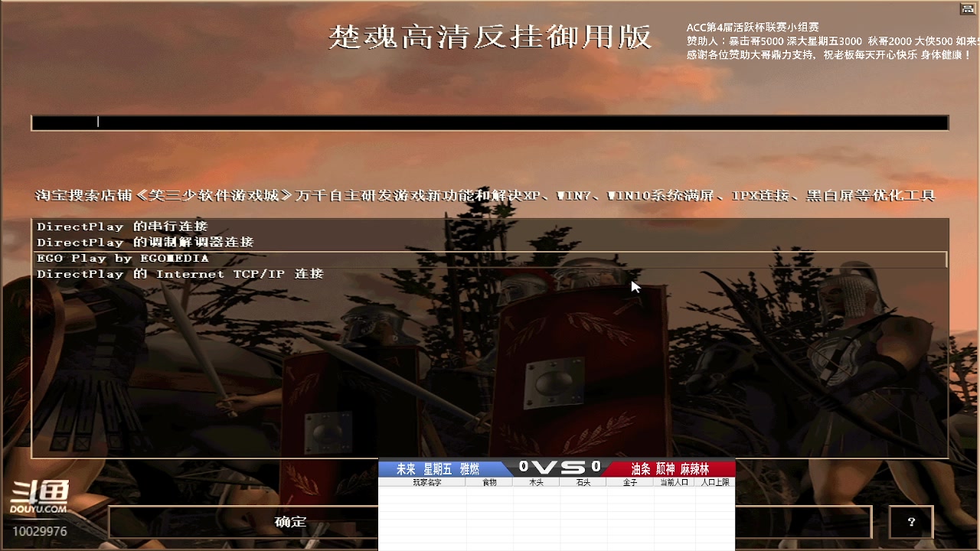Focus the player name input field
Viewport: 980px width, 551px height.
490,122
